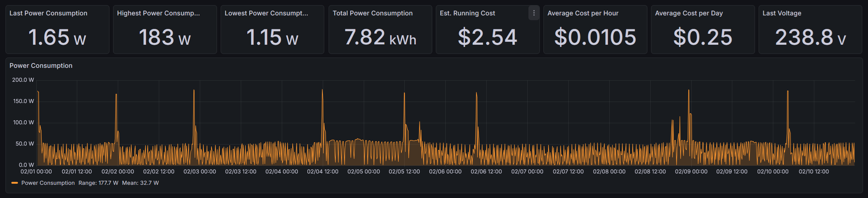Click the Mean: 32.7 W legend statistic
Viewport: 868px width, 198px height.
coord(140,183)
